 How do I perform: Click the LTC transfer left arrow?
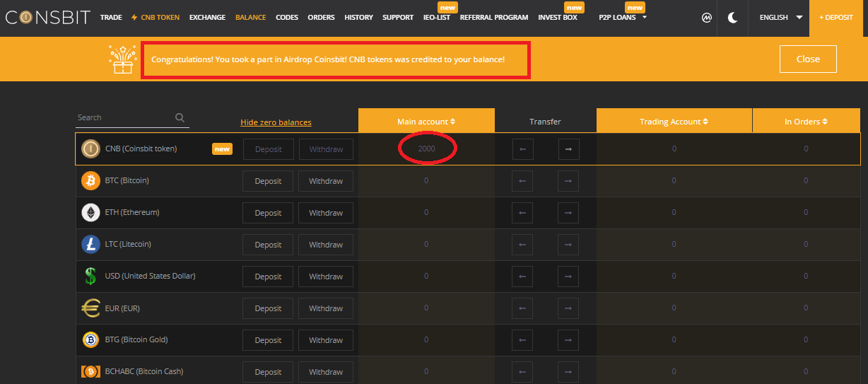pyautogui.click(x=522, y=245)
